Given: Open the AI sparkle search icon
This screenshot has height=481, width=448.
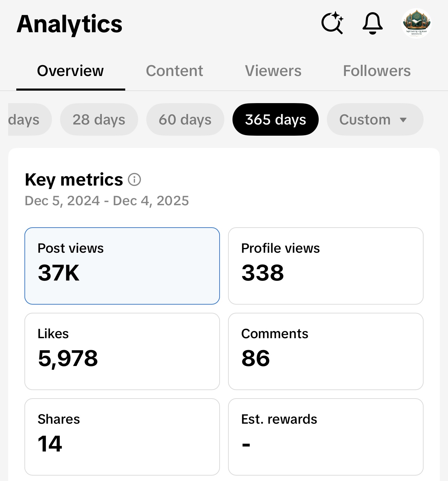Looking at the screenshot, I should point(332,23).
